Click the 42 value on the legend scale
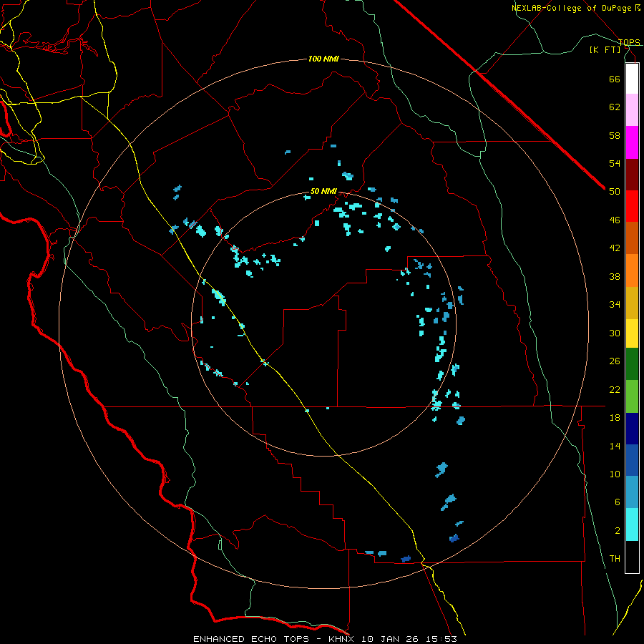The height and width of the screenshot is (644, 644). click(x=615, y=248)
